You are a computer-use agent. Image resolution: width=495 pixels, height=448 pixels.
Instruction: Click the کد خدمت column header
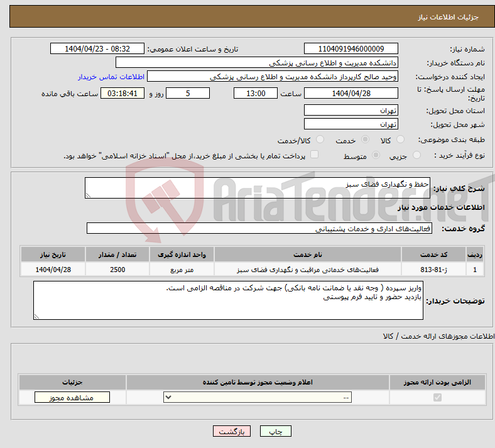433,254
